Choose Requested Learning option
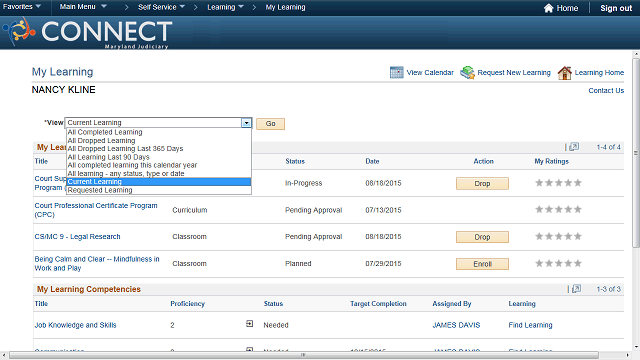Viewport: 640px width, 360px height. click(x=158, y=190)
